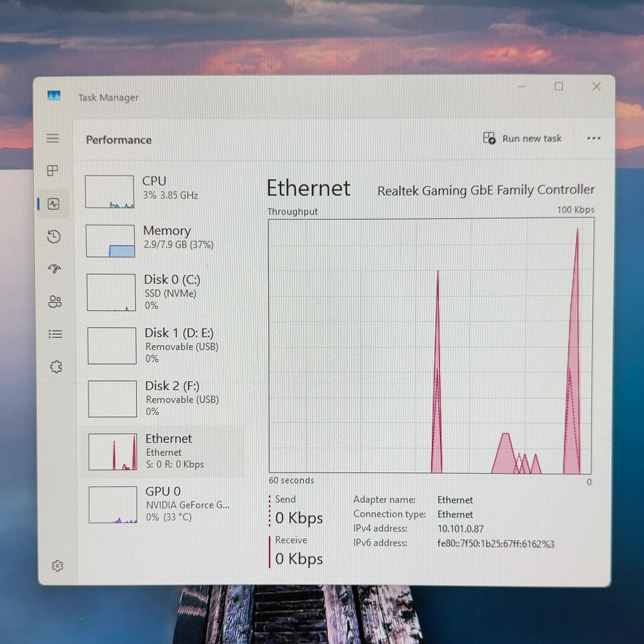Image resolution: width=644 pixels, height=644 pixels.
Task: Select the CPU performance item
Action: point(162,191)
